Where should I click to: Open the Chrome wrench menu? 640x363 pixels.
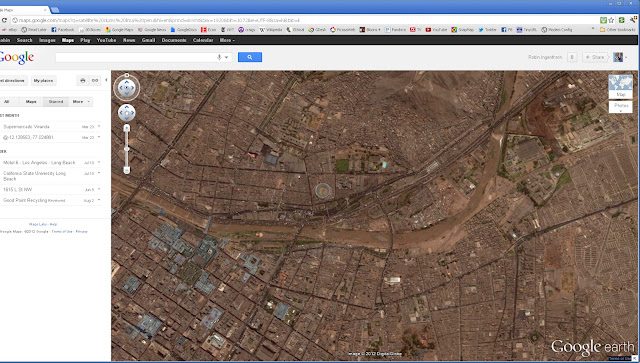point(633,20)
